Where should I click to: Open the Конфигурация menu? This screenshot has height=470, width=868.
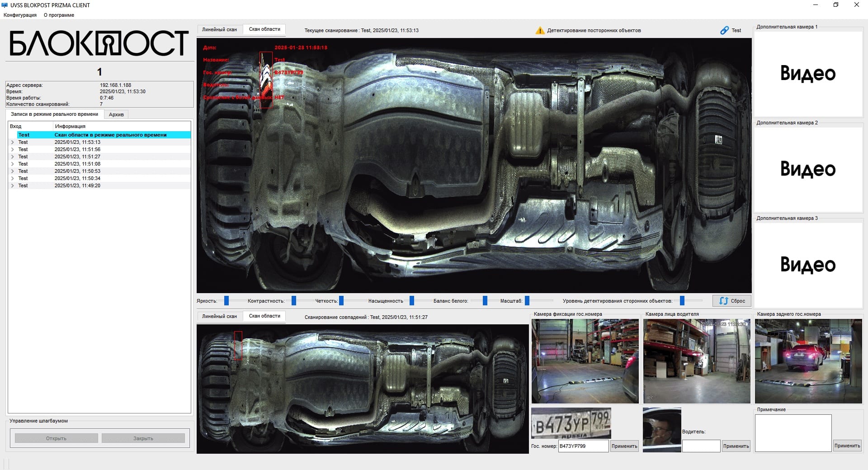20,15
